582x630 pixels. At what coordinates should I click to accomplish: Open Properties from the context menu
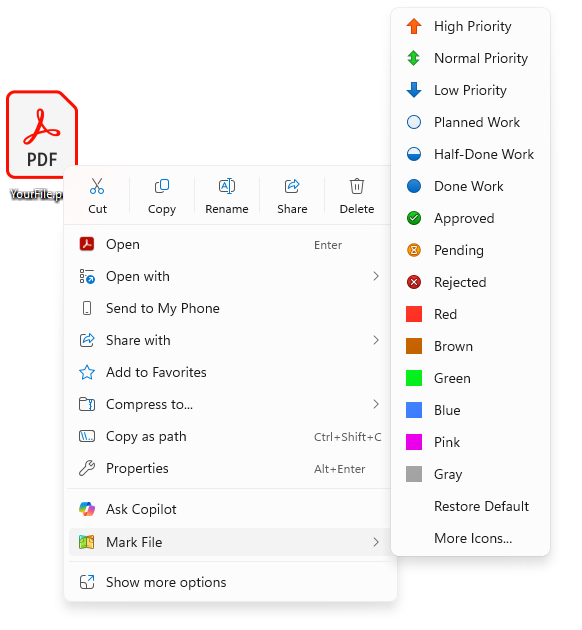click(230, 468)
